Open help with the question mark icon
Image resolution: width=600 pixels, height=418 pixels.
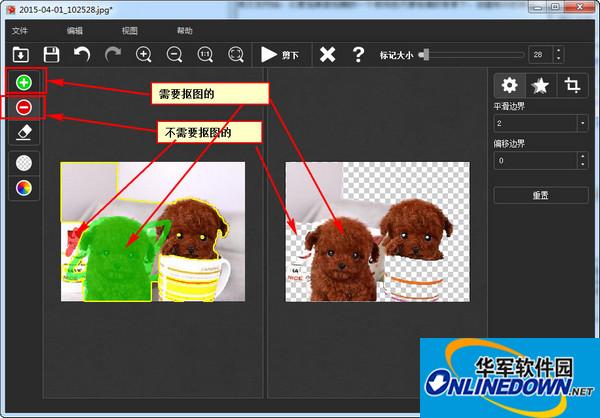coord(358,55)
